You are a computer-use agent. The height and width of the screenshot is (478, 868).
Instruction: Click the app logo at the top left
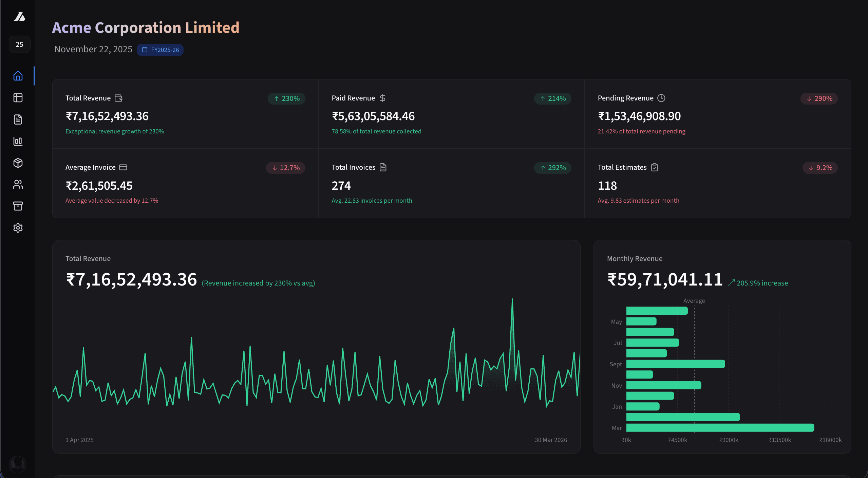click(x=19, y=17)
